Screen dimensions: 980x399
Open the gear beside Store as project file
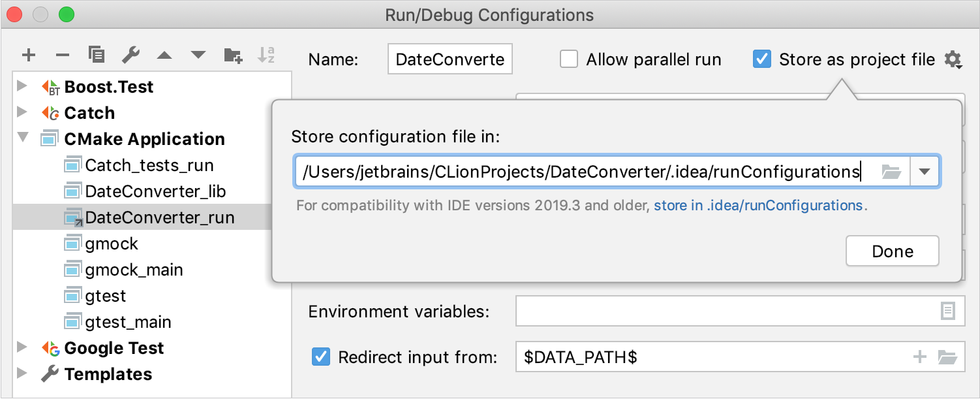pyautogui.click(x=954, y=59)
